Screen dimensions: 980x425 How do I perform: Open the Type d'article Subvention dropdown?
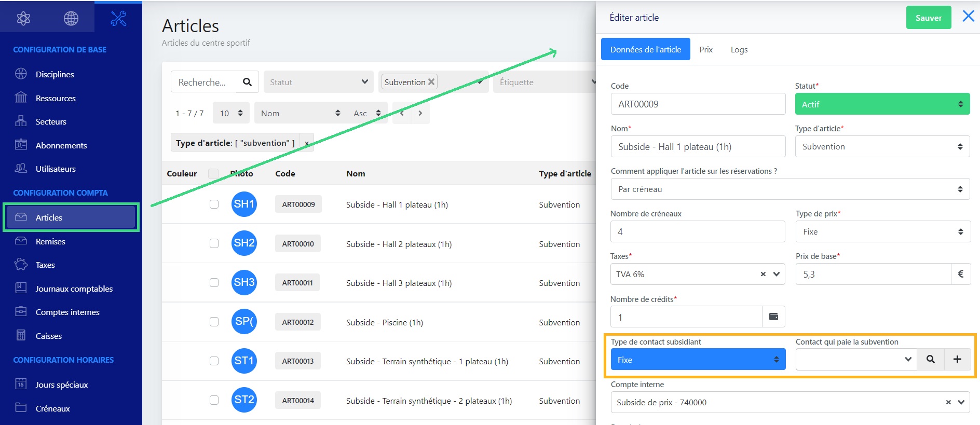(x=882, y=146)
